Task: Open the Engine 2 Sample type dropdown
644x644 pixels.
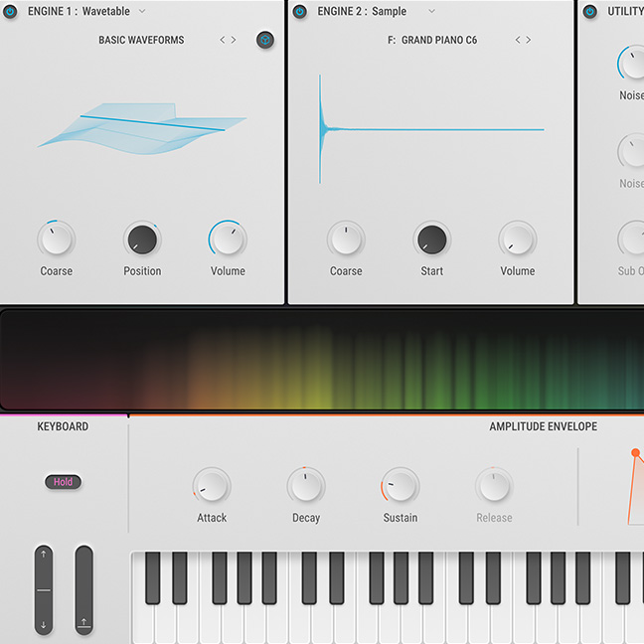Action: tap(431, 12)
